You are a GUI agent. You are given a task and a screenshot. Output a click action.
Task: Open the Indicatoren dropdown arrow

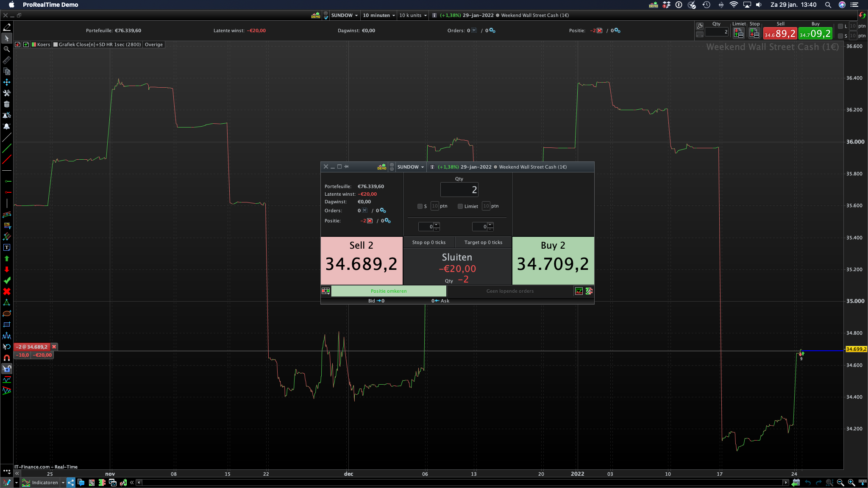pyautogui.click(x=63, y=482)
